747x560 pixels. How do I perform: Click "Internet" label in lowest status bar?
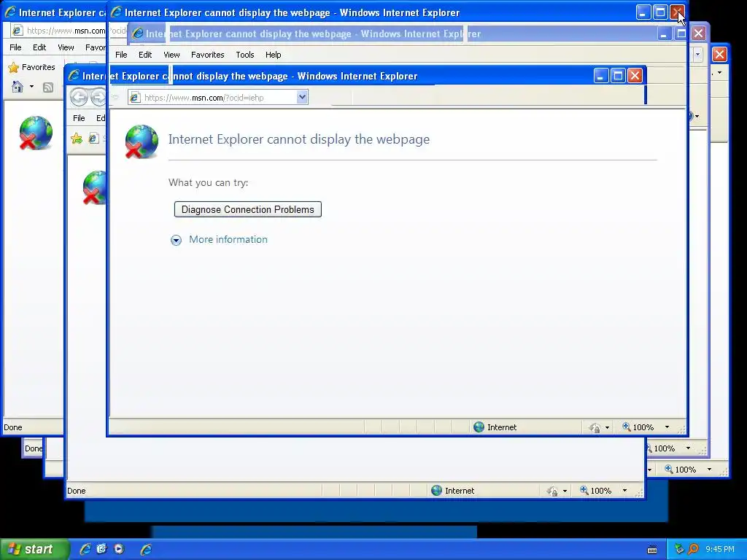tap(460, 491)
